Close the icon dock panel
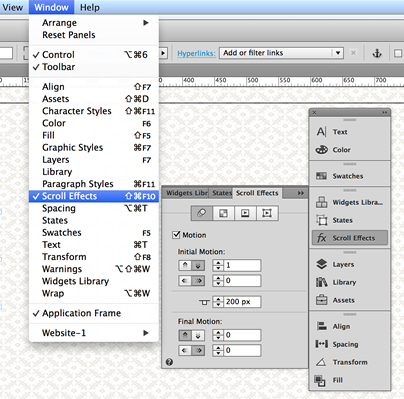404x399 pixels. (314, 113)
